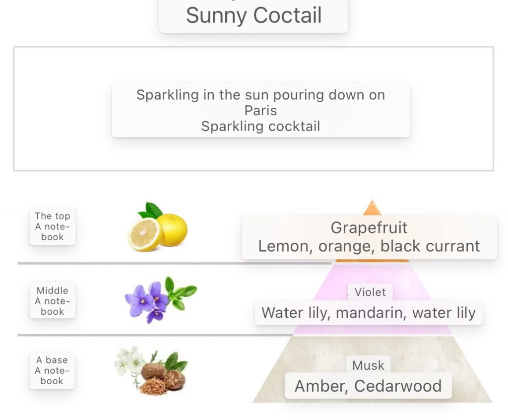Viewport: 508px width, 420px height.
Task: Select the 'Sparkling in the sun' text line
Action: point(260,95)
